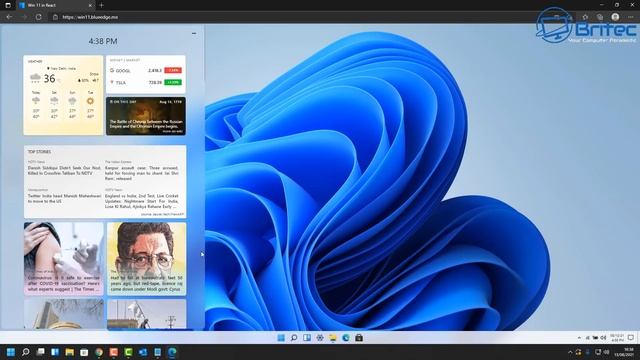Screen dimensions: 640x360
Task: Select the GOOGL stock row
Action: (146, 70)
